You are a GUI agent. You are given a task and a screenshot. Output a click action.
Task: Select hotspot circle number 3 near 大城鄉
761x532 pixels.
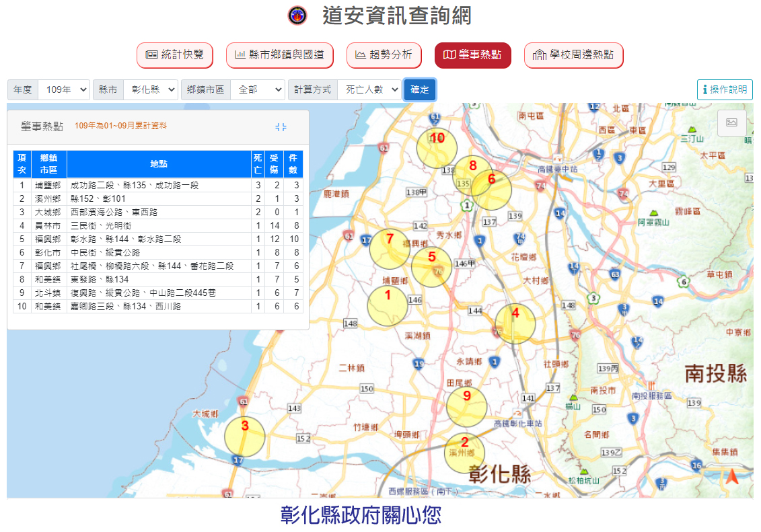point(244,436)
